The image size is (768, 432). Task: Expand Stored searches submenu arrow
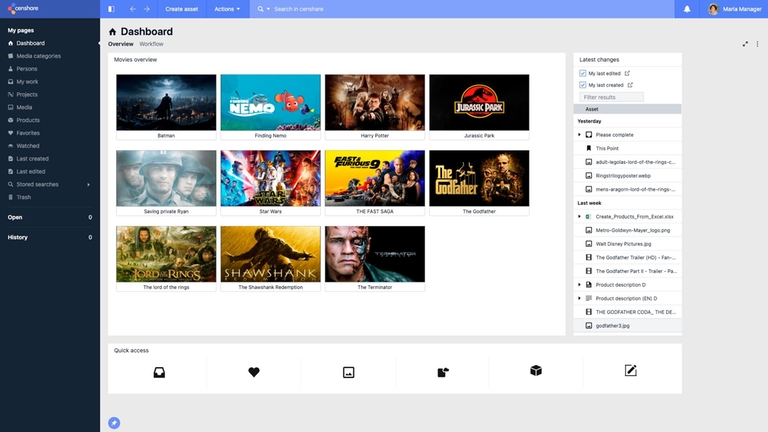tap(88, 185)
